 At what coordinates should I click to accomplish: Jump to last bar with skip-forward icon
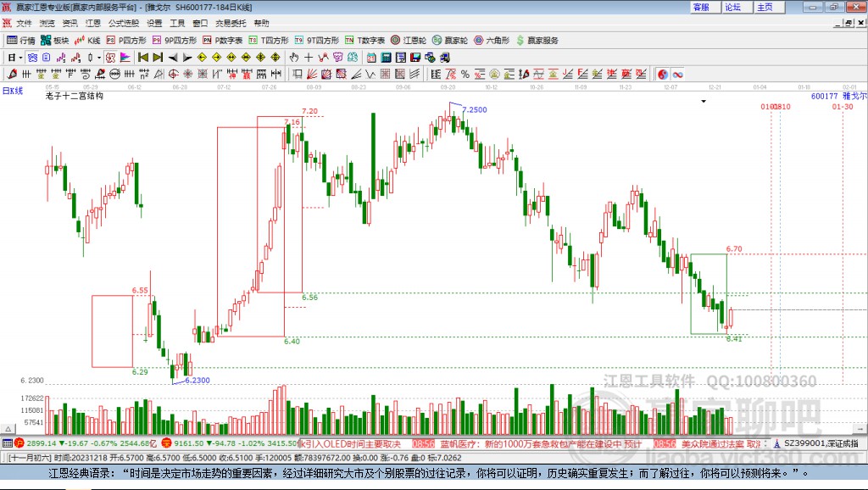click(x=158, y=58)
